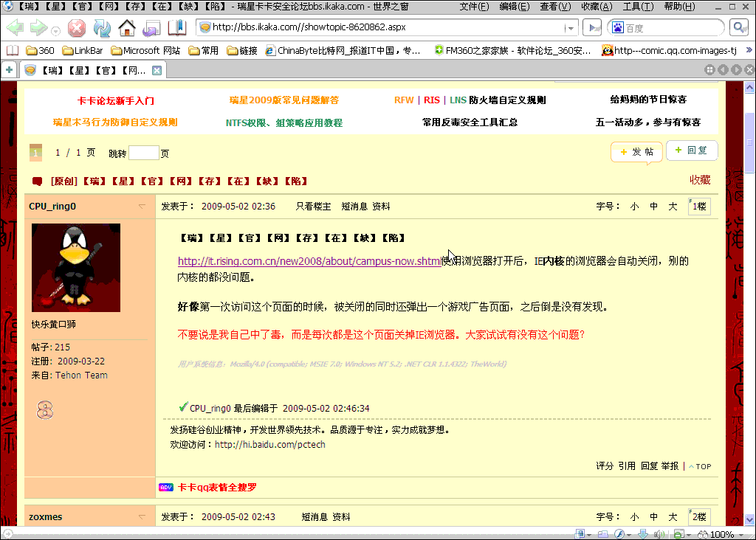Expand the address bar URL dropdown
The width and height of the screenshot is (756, 540).
click(570, 28)
